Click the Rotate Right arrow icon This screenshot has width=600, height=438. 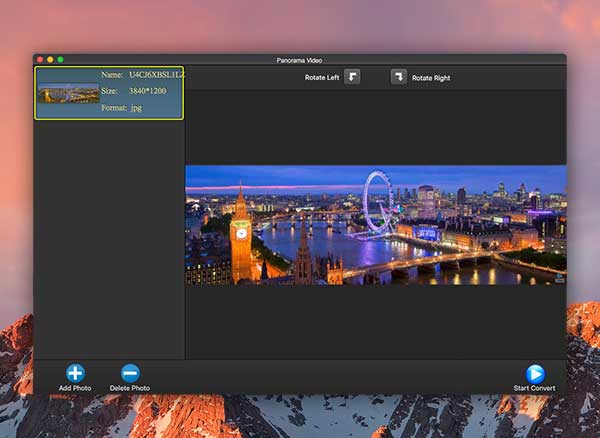point(398,77)
